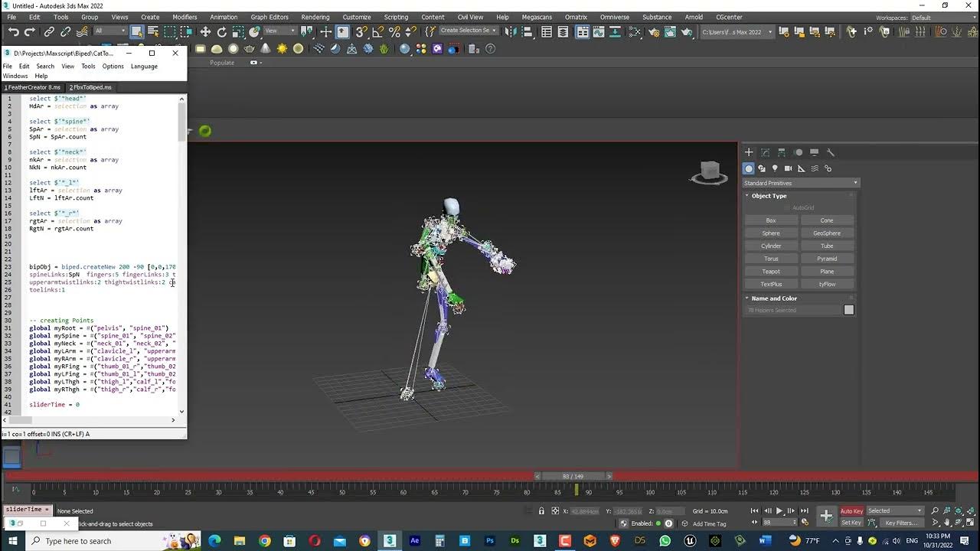
Task: Open the project path dropdown
Action: pos(737,31)
